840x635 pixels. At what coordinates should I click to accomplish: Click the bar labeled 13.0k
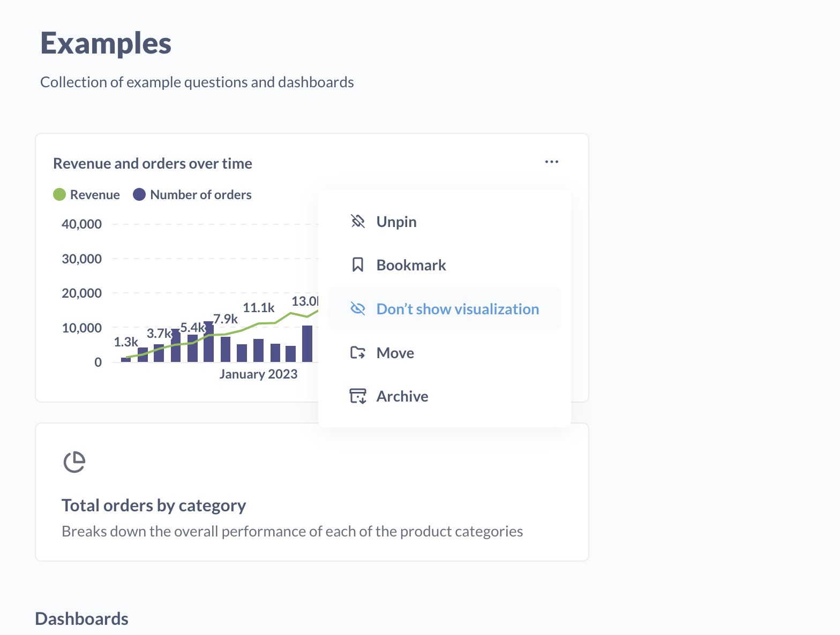click(308, 343)
